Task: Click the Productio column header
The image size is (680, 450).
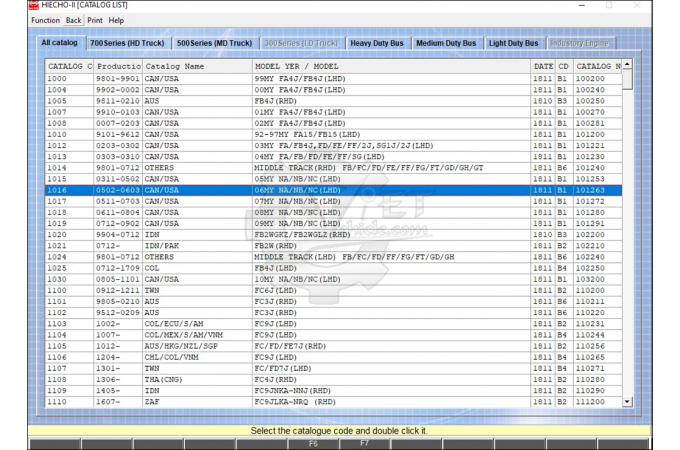Action: [118, 66]
